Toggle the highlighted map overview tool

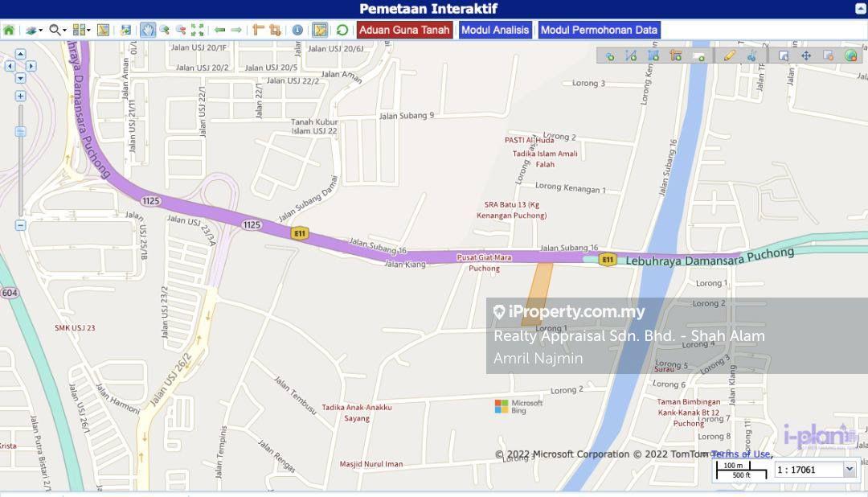click(x=320, y=30)
